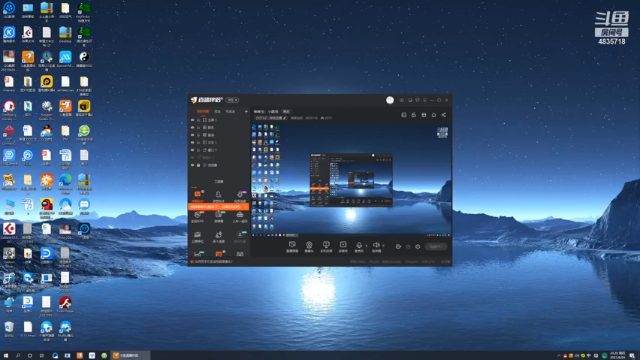
Task: Click the microphone icon in bottom toolbar
Action: pyautogui.click(x=359, y=245)
